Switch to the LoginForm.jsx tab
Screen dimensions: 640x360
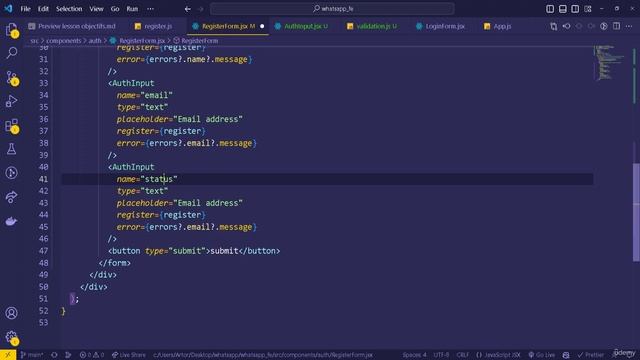[x=440, y=26]
